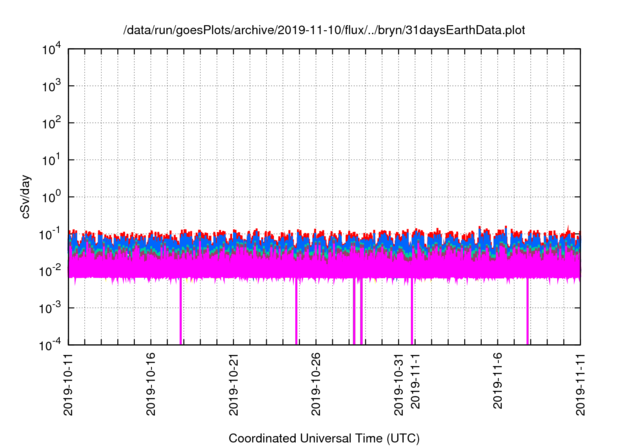Image resolution: width=640 pixels, height=448 pixels.
Task: Click the 2019-10-26 date label
Action: pyautogui.click(x=316, y=384)
